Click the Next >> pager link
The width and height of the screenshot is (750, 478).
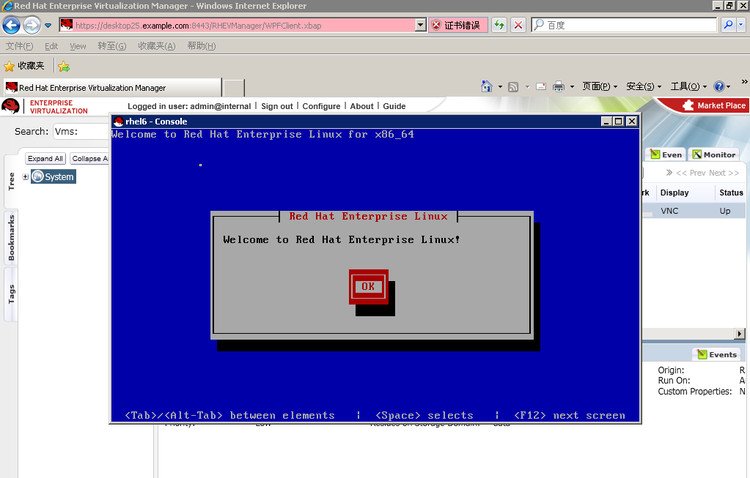724,173
